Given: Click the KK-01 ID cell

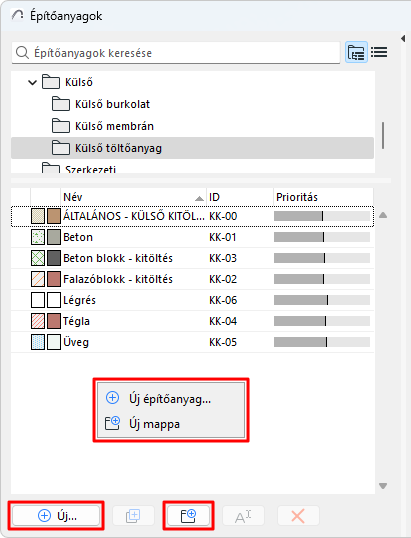Looking at the screenshot, I should pyautogui.click(x=223, y=237).
